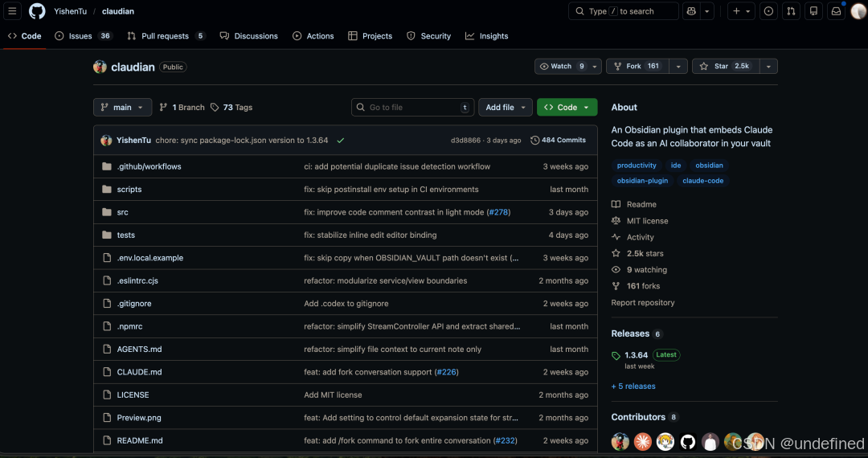Open pull request #232 link
The width and height of the screenshot is (868, 458).
pyautogui.click(x=505, y=441)
